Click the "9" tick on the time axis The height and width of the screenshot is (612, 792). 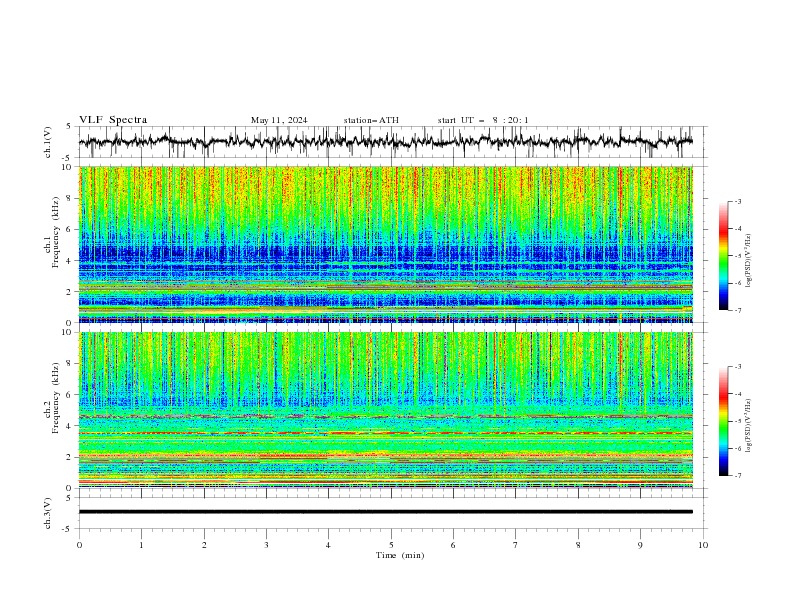(640, 545)
